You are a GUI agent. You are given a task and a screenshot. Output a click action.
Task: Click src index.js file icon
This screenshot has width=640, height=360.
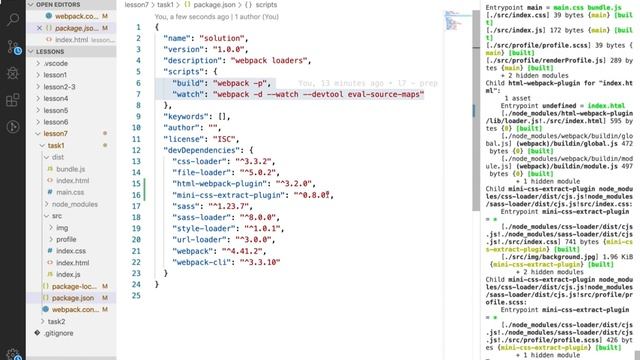(50, 274)
